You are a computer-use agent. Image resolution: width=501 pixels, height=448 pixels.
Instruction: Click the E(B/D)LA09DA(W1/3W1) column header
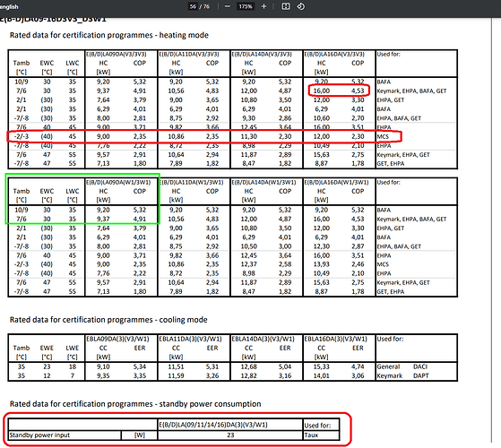coord(118,182)
